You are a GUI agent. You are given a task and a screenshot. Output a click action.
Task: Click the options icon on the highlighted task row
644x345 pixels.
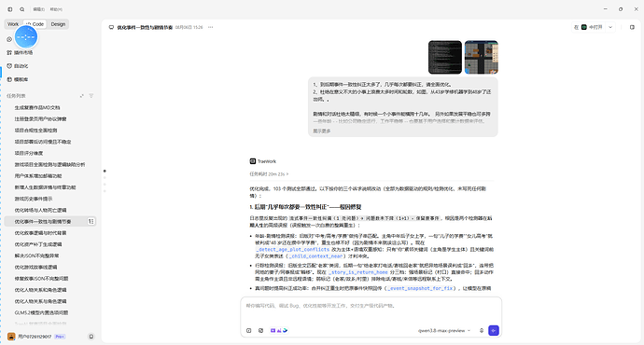tap(91, 221)
